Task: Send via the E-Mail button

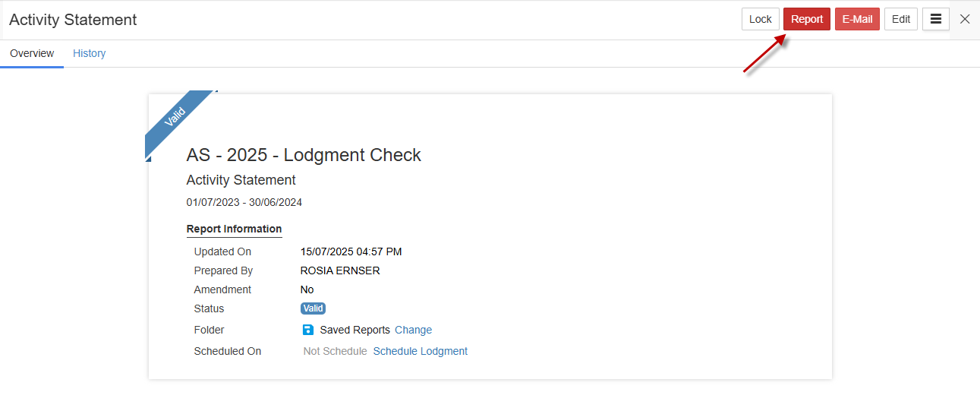Action: tap(857, 19)
